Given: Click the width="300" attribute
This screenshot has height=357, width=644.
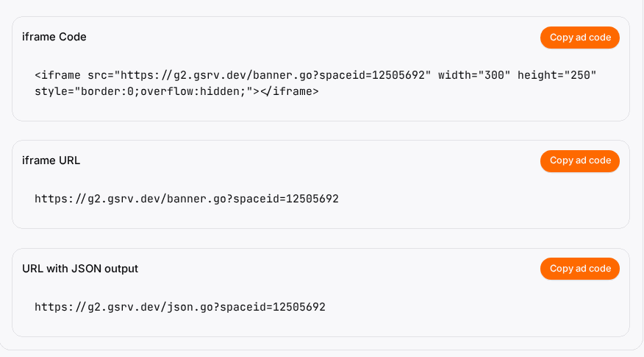Looking at the screenshot, I should (x=474, y=75).
